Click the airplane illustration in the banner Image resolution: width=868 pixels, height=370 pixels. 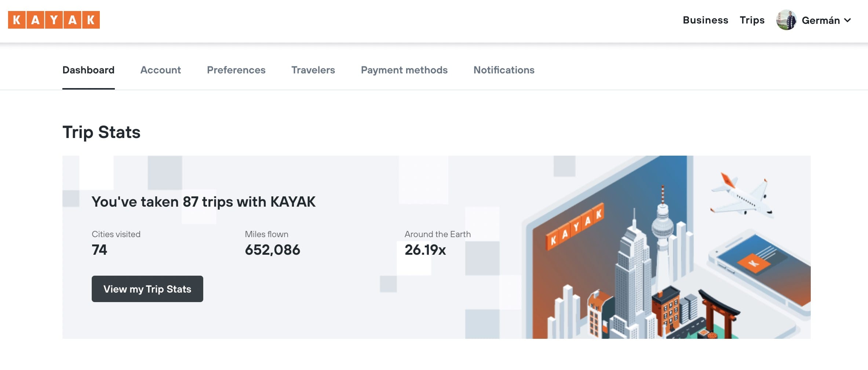(x=742, y=196)
